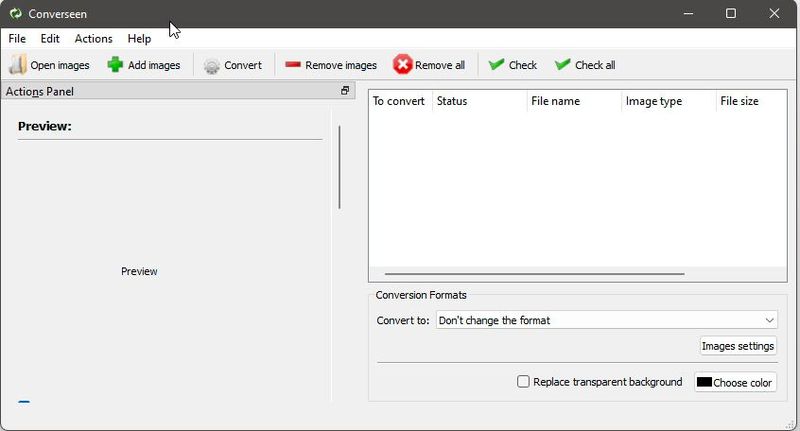Click the Choose color button
Viewport: 800px width, 431px height.
(x=735, y=382)
